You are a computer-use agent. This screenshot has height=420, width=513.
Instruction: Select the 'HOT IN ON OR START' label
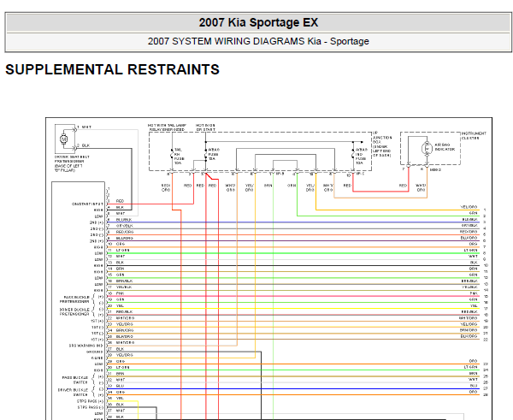205,127
